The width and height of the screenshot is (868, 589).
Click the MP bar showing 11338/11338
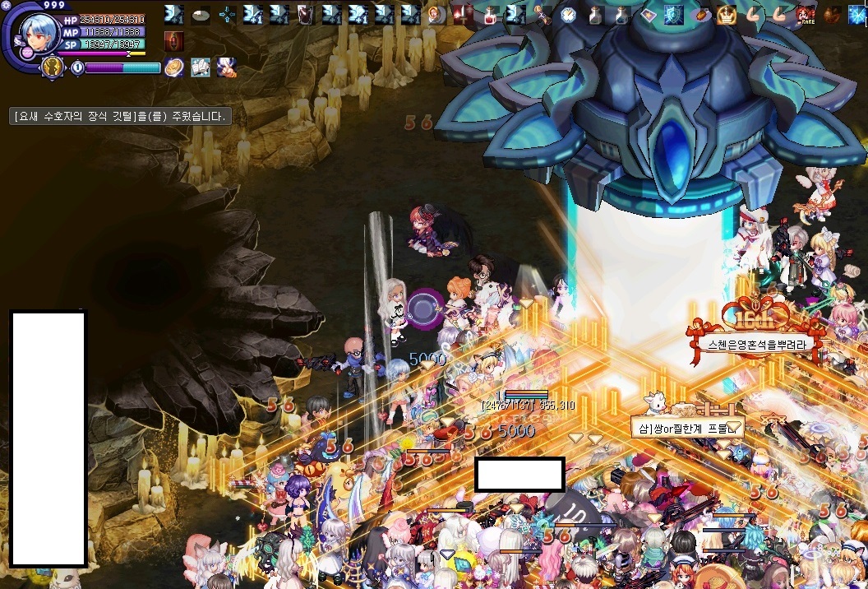click(x=104, y=32)
